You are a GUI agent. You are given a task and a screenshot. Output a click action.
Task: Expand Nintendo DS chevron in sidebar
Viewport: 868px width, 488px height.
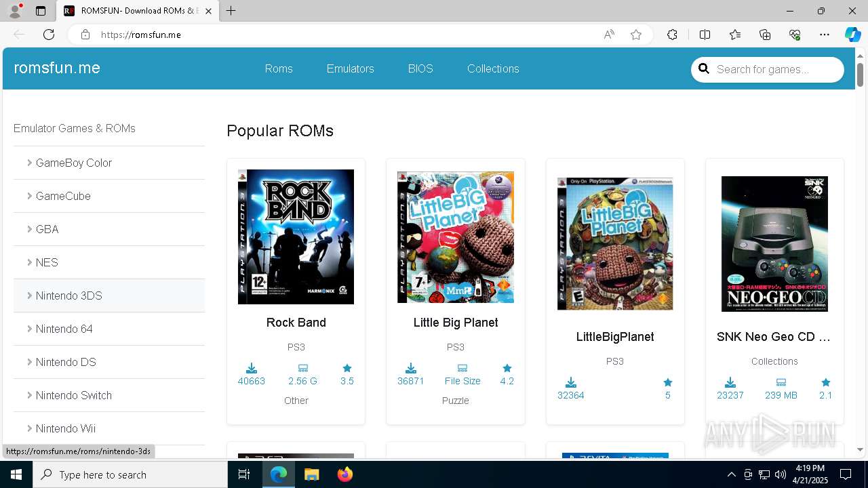coord(30,362)
